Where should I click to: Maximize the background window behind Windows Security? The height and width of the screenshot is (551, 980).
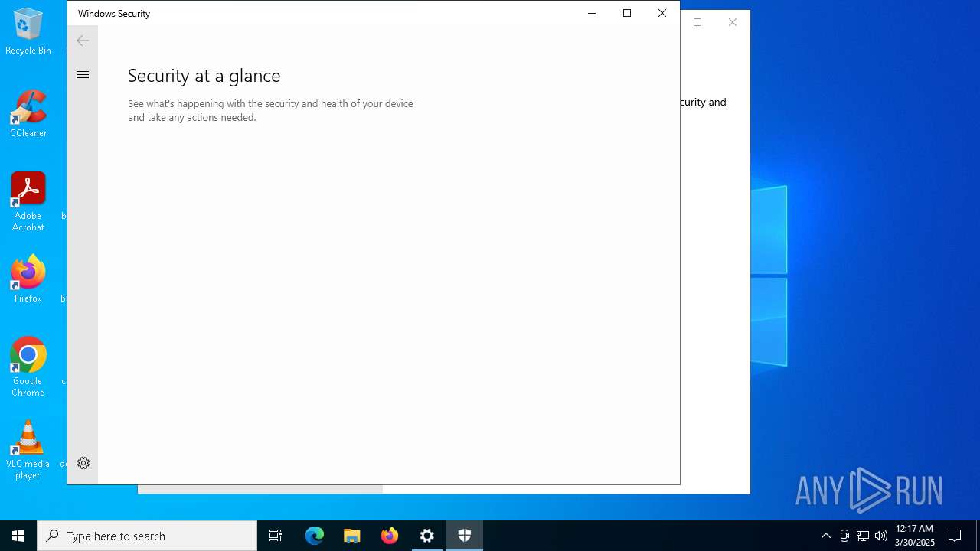(697, 22)
